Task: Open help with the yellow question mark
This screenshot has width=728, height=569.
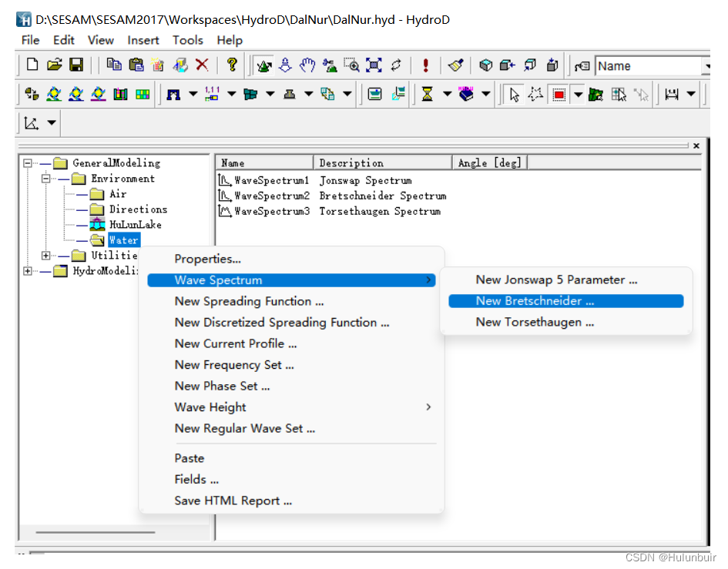Action: (x=232, y=65)
